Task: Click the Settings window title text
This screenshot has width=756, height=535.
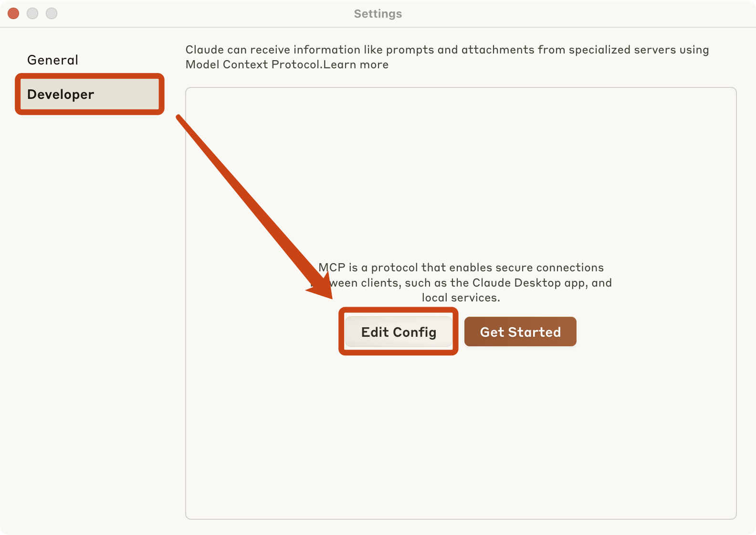Action: [x=378, y=14]
